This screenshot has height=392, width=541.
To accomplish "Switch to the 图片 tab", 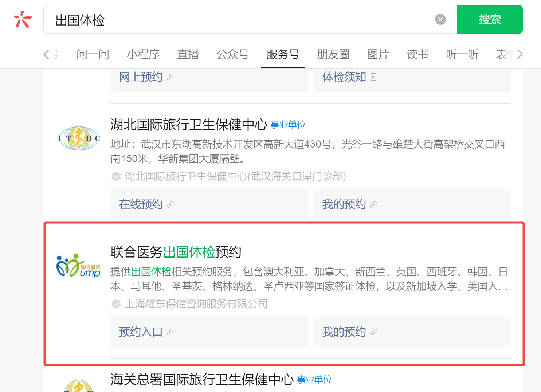I will coord(378,54).
